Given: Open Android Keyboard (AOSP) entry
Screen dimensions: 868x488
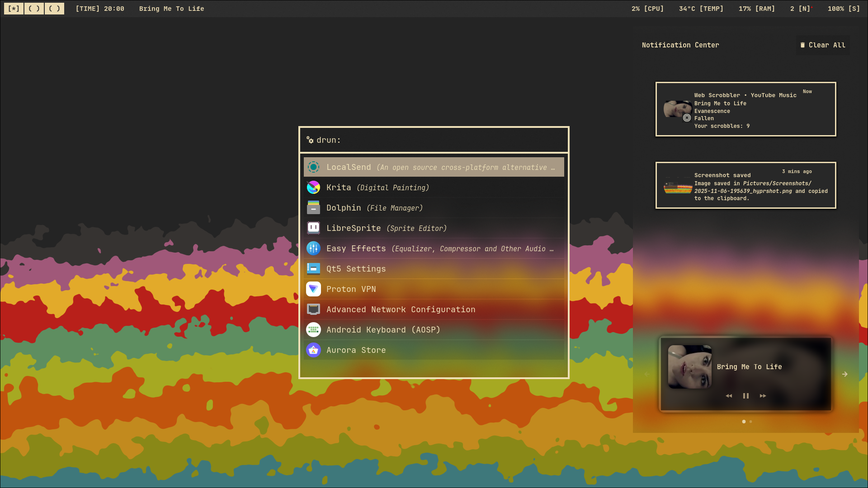Looking at the screenshot, I should click(x=383, y=330).
